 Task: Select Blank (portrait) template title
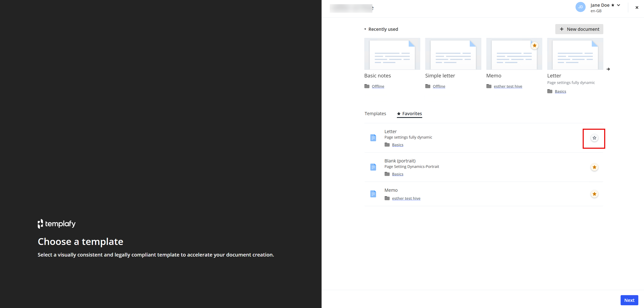pos(400,161)
